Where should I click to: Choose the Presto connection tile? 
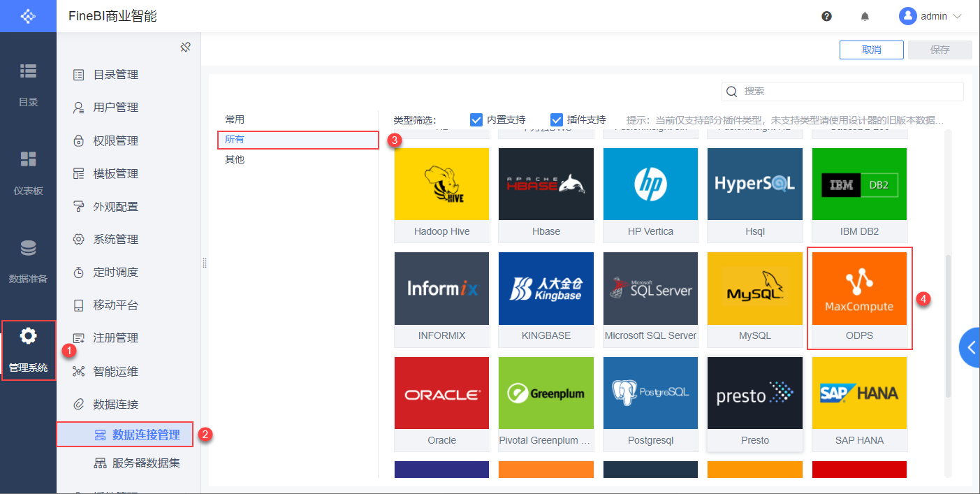pyautogui.click(x=755, y=404)
